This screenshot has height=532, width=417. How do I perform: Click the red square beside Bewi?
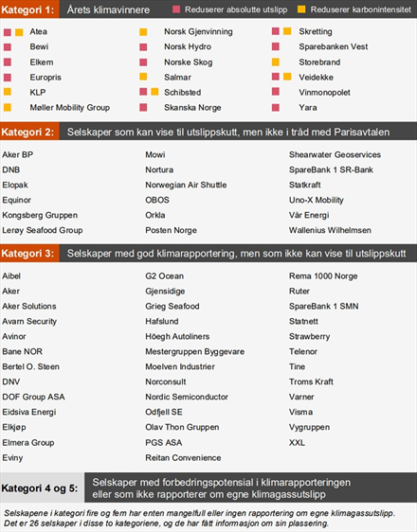(x=8, y=46)
